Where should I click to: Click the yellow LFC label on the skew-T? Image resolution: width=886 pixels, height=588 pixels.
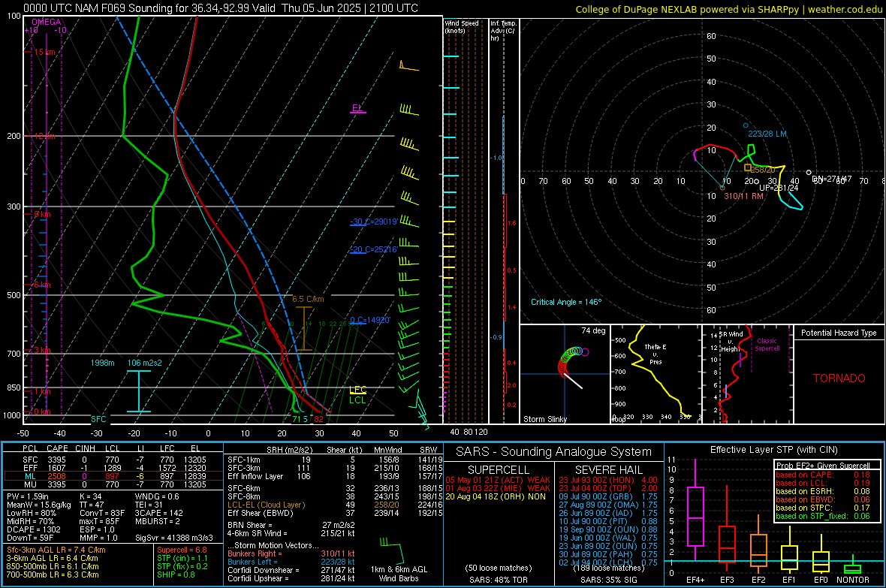click(x=357, y=390)
